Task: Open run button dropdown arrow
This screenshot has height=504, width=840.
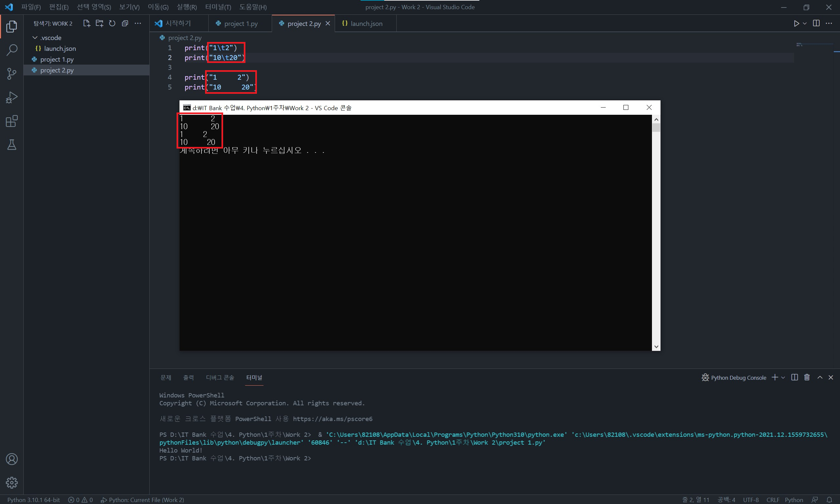Action: (805, 23)
